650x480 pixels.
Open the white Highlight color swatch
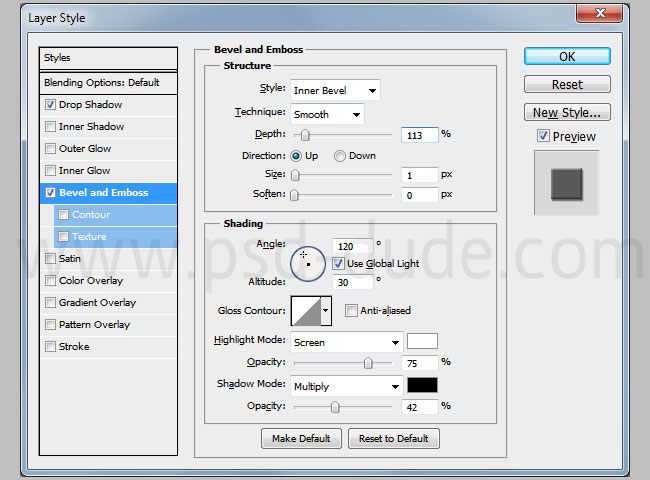(422, 341)
